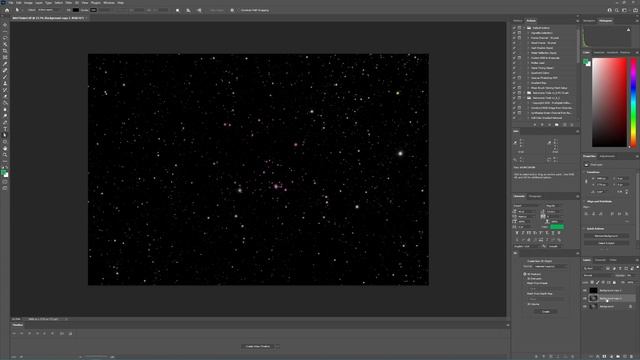
Task: Open the 3D Source dropdown
Action: pos(550,267)
